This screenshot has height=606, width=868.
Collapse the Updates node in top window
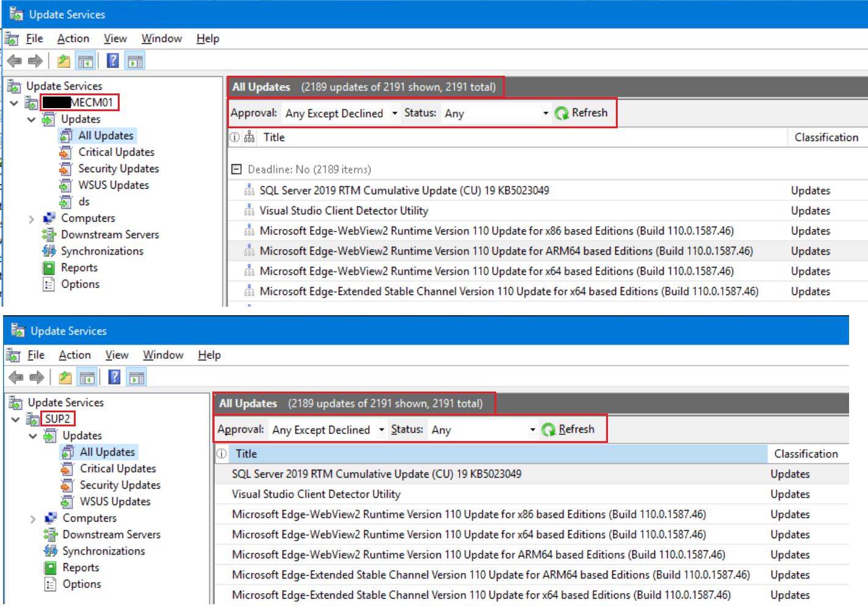(x=31, y=119)
